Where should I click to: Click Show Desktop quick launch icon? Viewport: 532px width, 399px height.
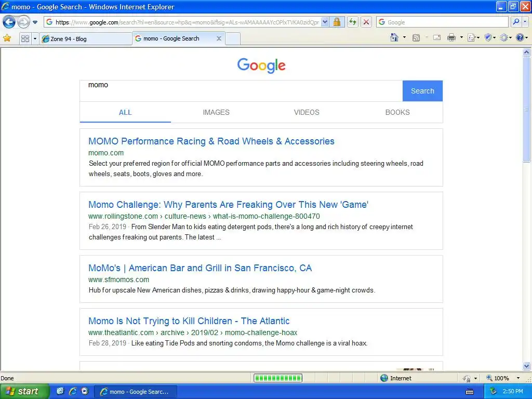tap(60, 391)
